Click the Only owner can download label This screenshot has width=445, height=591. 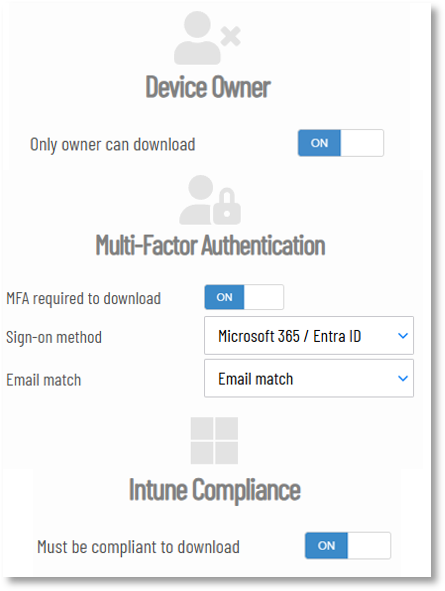112,145
